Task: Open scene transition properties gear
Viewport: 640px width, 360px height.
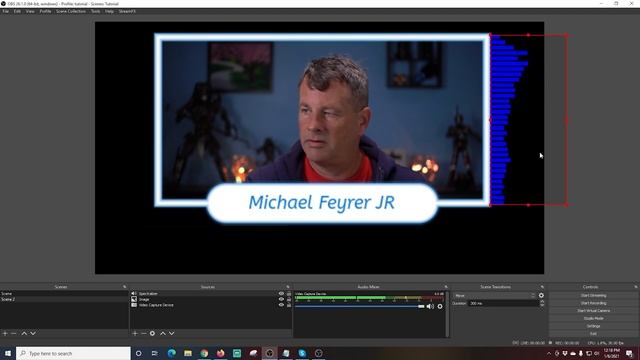Action: (541, 296)
